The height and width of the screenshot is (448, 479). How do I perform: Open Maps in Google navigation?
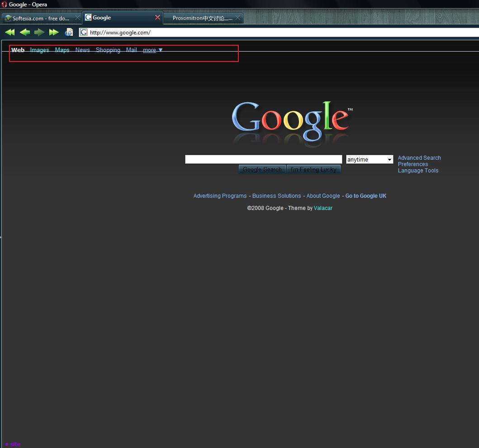point(62,50)
